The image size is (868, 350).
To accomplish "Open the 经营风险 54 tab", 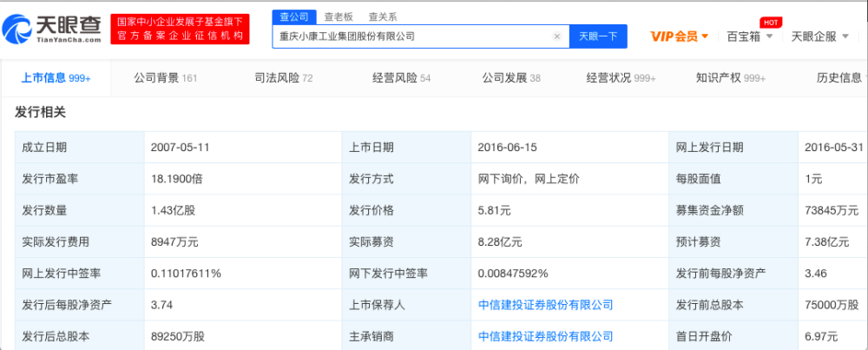I will [x=401, y=78].
